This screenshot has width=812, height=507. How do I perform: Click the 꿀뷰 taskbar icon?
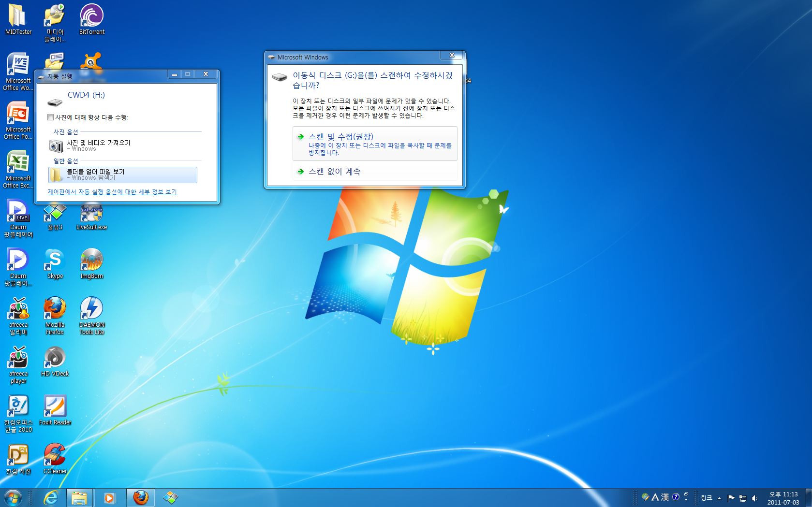click(170, 497)
